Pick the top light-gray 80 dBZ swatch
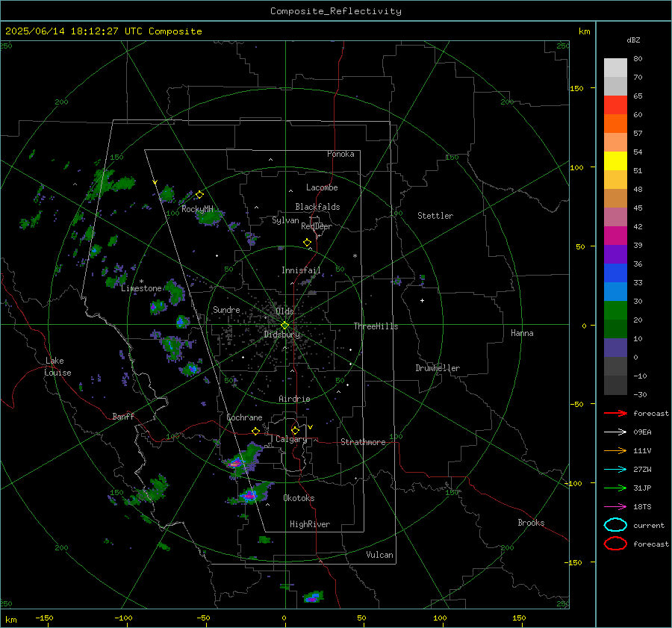The height and width of the screenshot is (628, 672). tap(615, 68)
